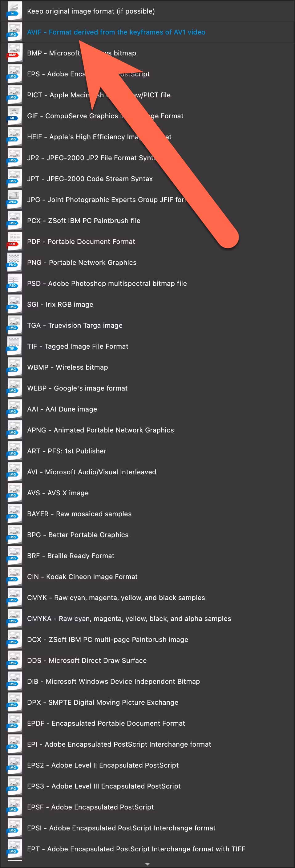Click the icon beside AAI Dune image

(x=14, y=409)
